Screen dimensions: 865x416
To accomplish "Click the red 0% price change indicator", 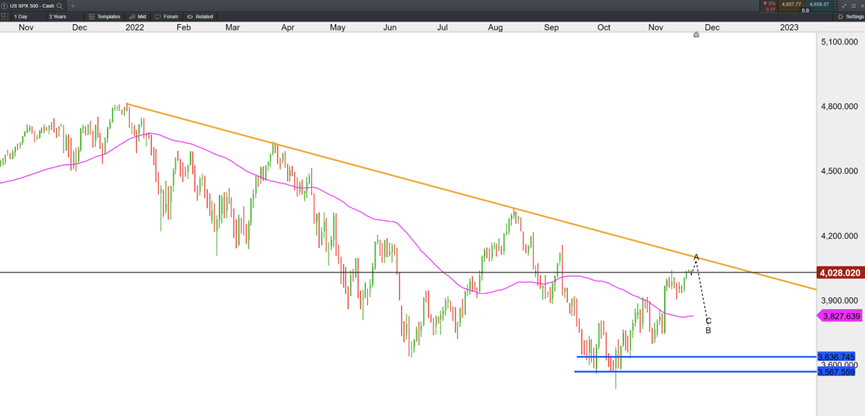I will coord(769,3).
